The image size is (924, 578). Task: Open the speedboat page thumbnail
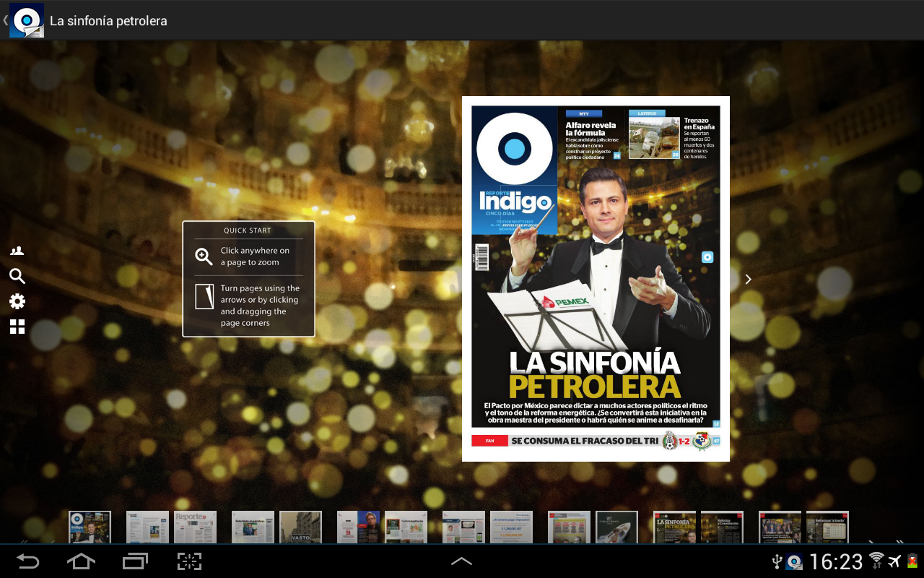616,527
